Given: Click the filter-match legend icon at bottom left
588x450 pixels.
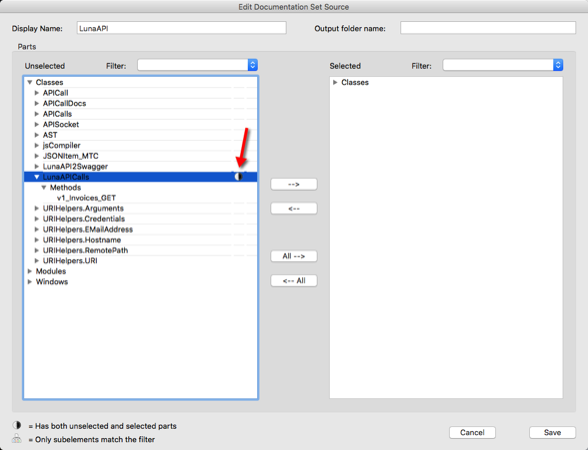Looking at the screenshot, I should point(16,438).
